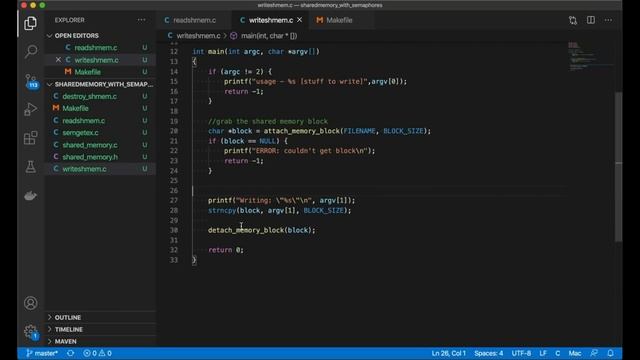The image size is (640, 360).
Task: Click Ln 26, Col 1 position indicator
Action: click(449, 353)
